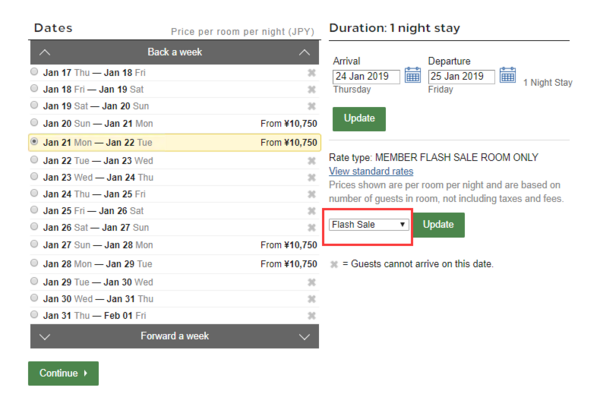Select the Jan 23 Wed – Jan 24 Thu radio
Viewport: 600px width, 394px height.
pyautogui.click(x=34, y=176)
